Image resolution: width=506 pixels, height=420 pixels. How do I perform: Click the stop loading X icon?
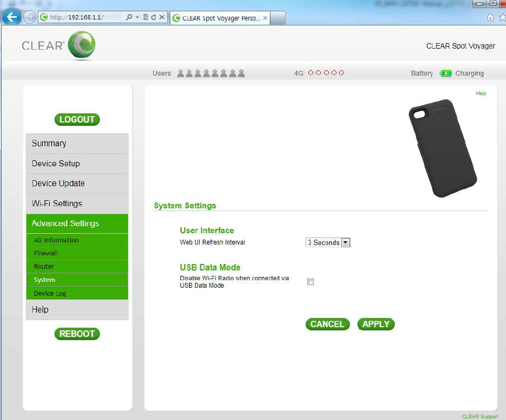[161, 17]
